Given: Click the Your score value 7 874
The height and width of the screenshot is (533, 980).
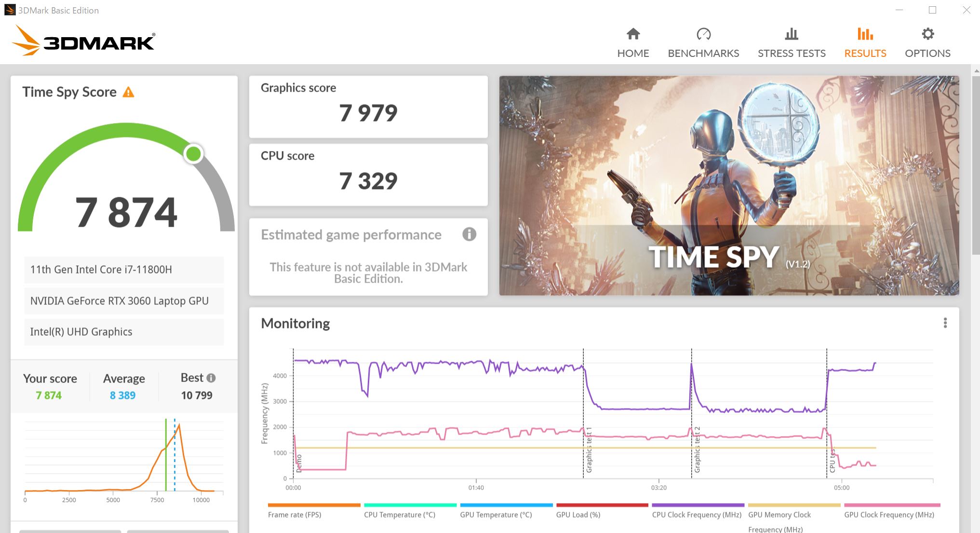Looking at the screenshot, I should [x=49, y=396].
